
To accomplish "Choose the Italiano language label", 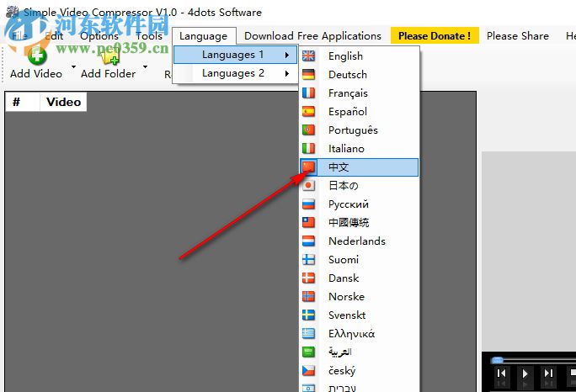I will tap(346, 149).
